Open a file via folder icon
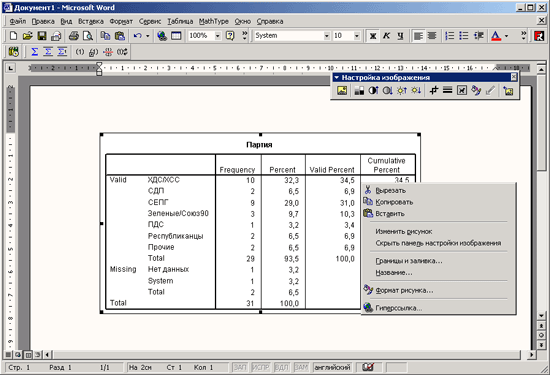 (27, 36)
